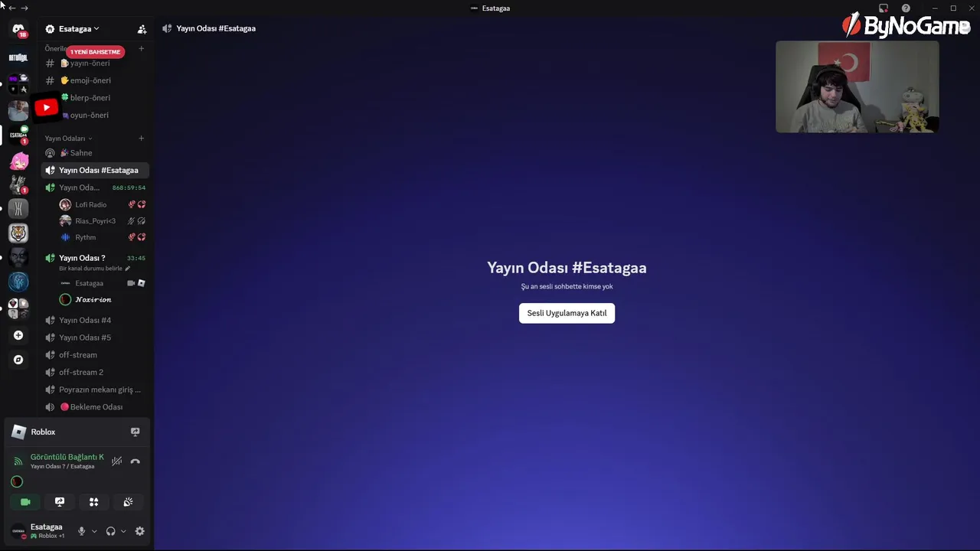Open the Esatagaa server name dropdown
Viewport: 980px width, 551px height.
tap(79, 29)
